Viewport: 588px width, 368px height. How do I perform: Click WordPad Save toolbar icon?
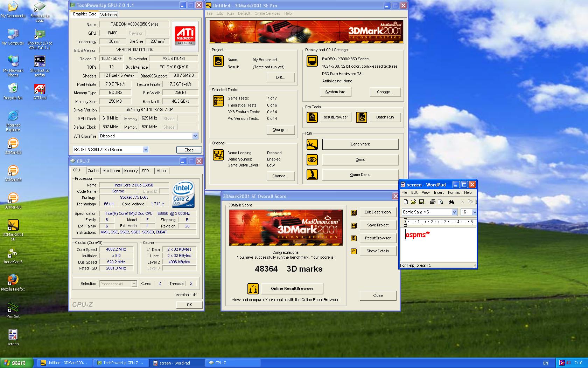tap(422, 202)
